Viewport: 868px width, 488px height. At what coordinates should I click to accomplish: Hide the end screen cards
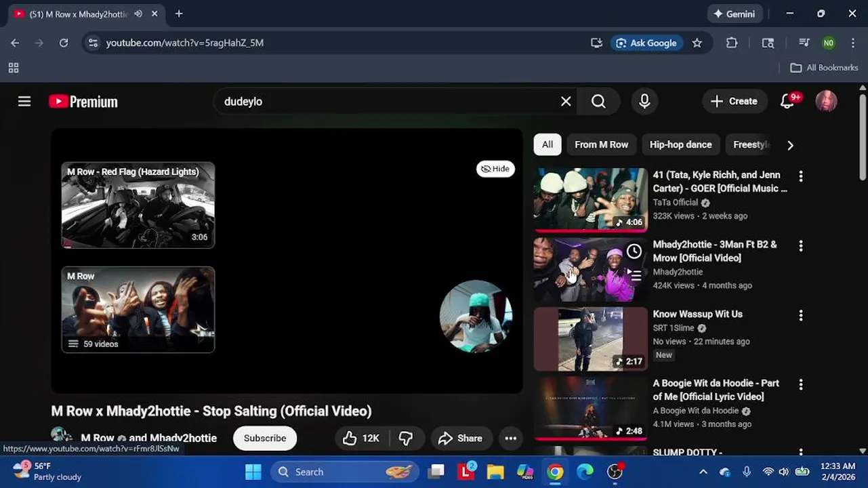pyautogui.click(x=495, y=169)
